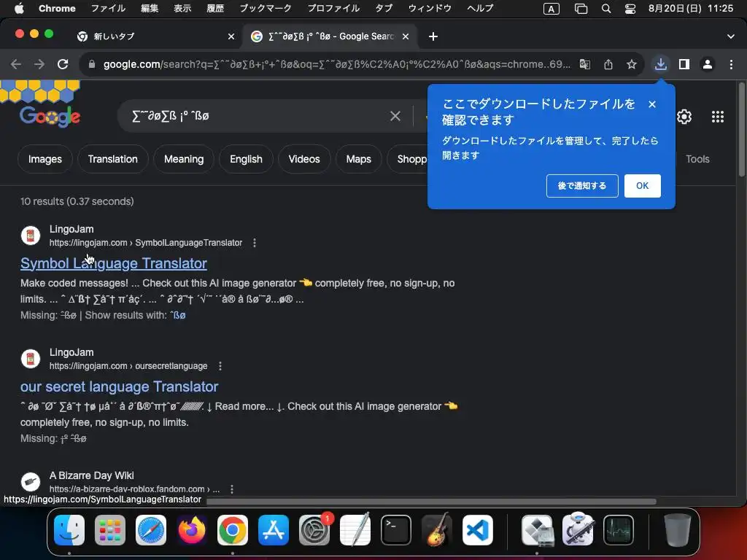Screen dimensions: 747x560
Task: Close the download info popup
Action: [652, 104]
